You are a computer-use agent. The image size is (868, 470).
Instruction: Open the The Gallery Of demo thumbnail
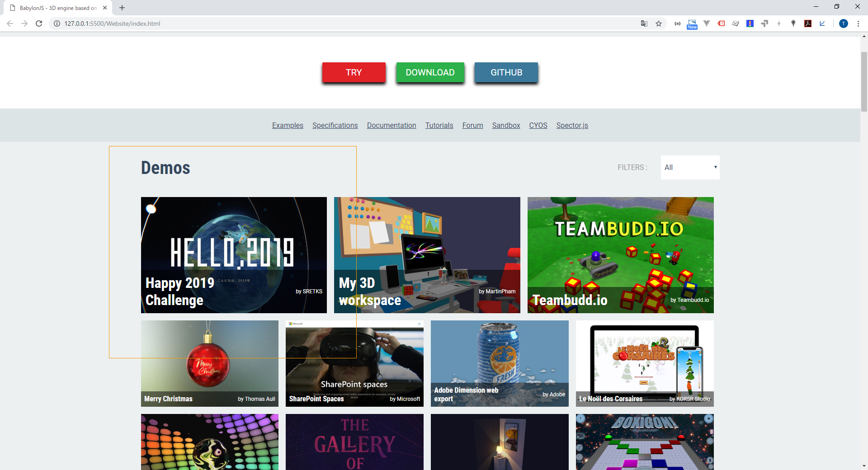[354, 442]
